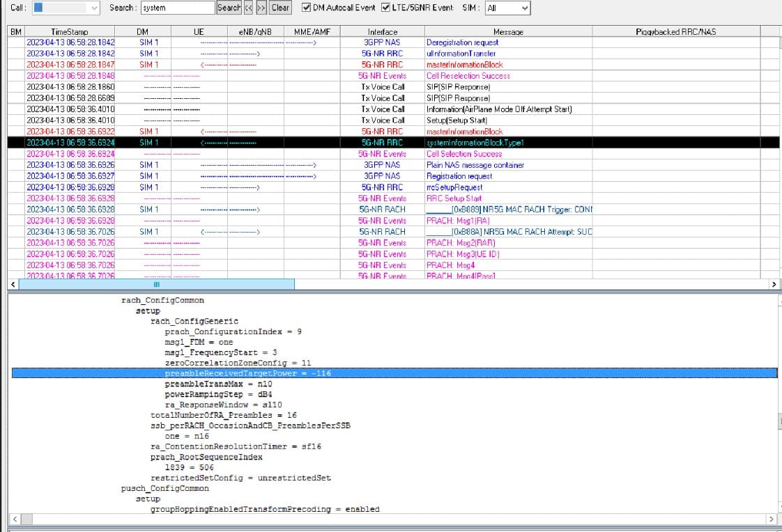Click the BM column header
Viewport: 782px width, 532px height.
(16, 31)
